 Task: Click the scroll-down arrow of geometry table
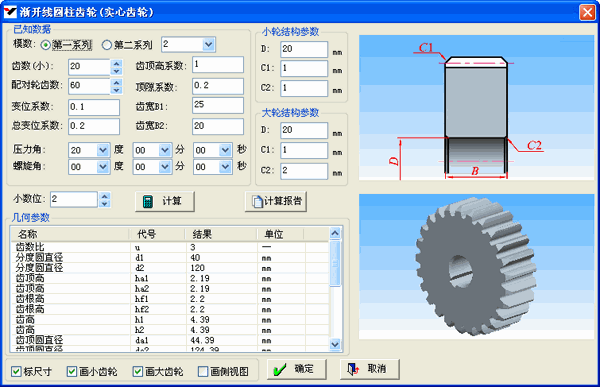click(x=335, y=345)
